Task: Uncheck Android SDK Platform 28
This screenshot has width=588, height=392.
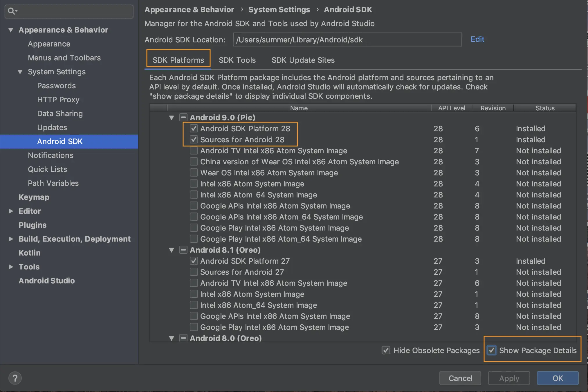Action: 194,128
